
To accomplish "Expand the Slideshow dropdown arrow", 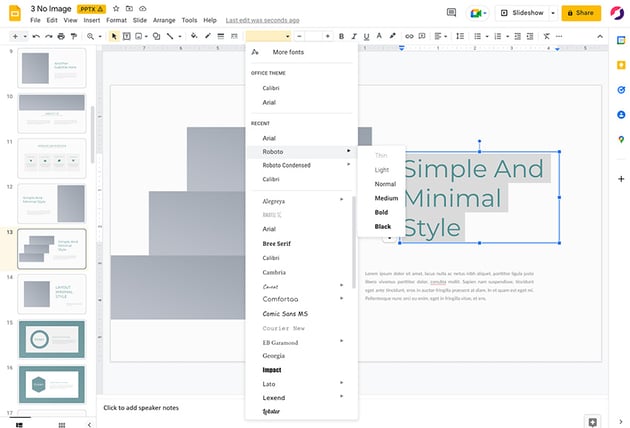I will pos(552,13).
